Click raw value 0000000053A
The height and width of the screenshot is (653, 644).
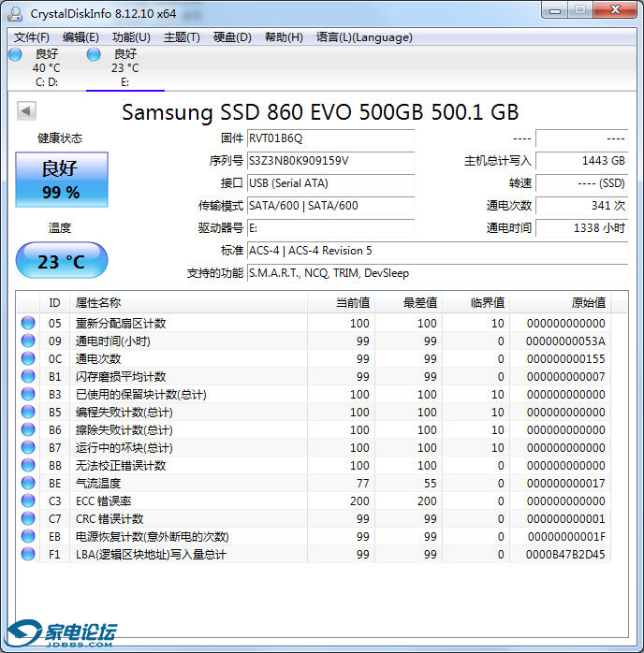pyautogui.click(x=565, y=341)
